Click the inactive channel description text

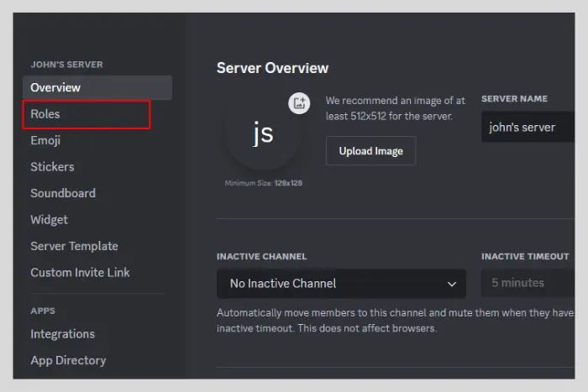point(396,321)
